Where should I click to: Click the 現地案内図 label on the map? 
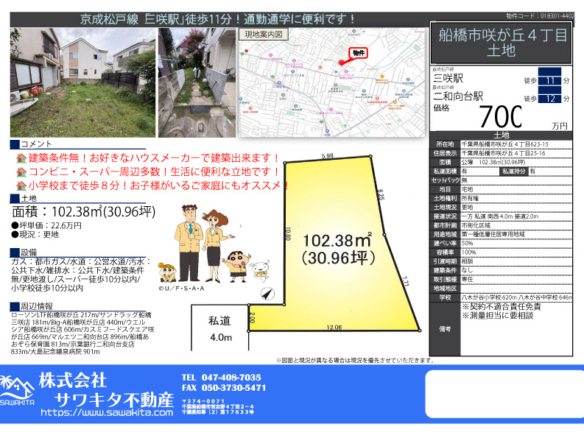tap(263, 34)
